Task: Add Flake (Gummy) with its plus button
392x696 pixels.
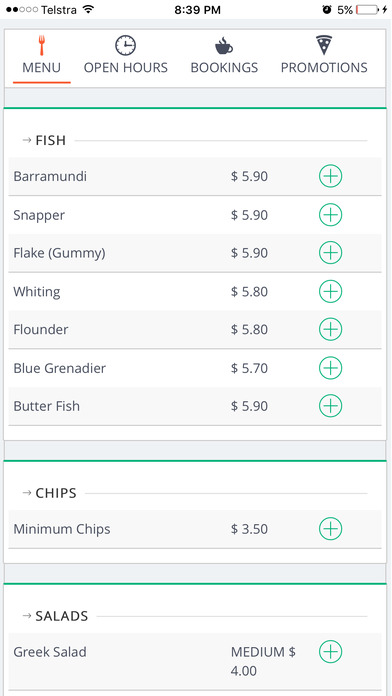Action: [x=330, y=253]
